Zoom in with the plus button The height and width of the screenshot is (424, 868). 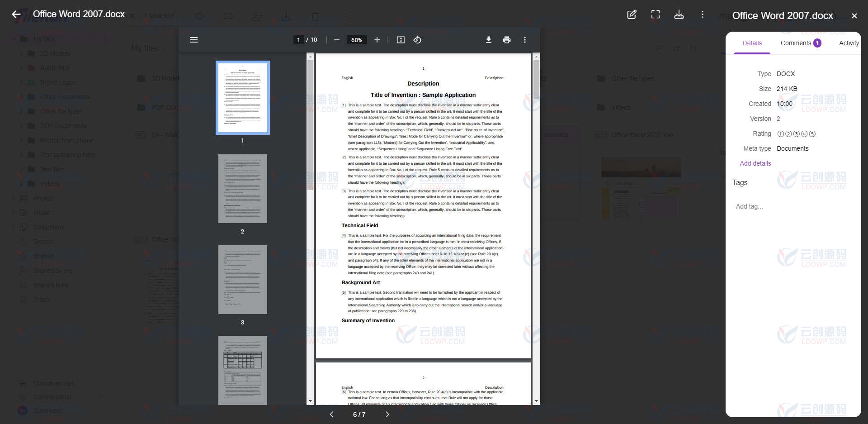377,40
